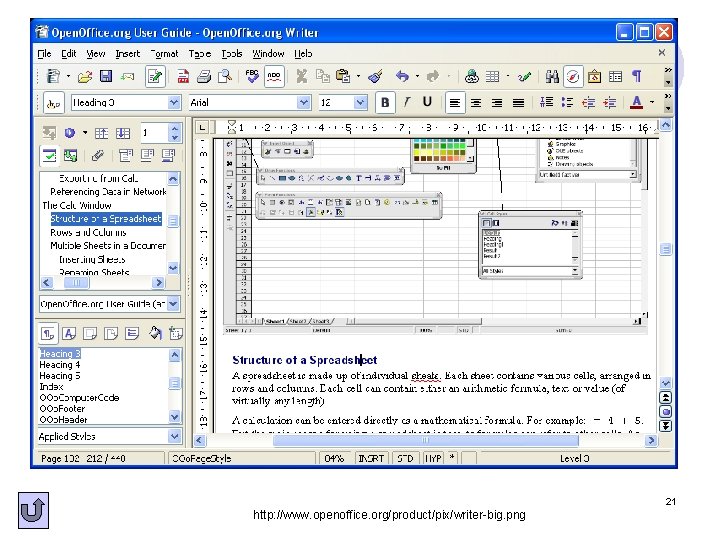
Task: Save the document with floppy icon
Action: (106, 76)
